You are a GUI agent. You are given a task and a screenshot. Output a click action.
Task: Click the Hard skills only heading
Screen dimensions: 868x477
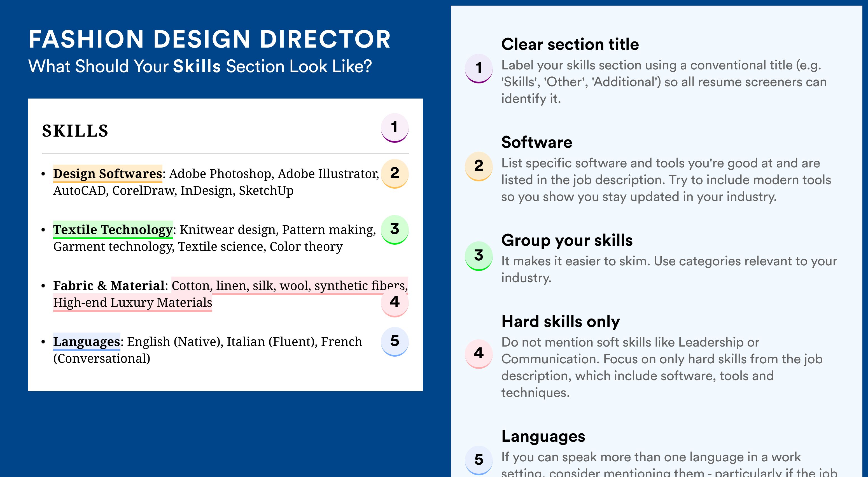click(x=560, y=321)
